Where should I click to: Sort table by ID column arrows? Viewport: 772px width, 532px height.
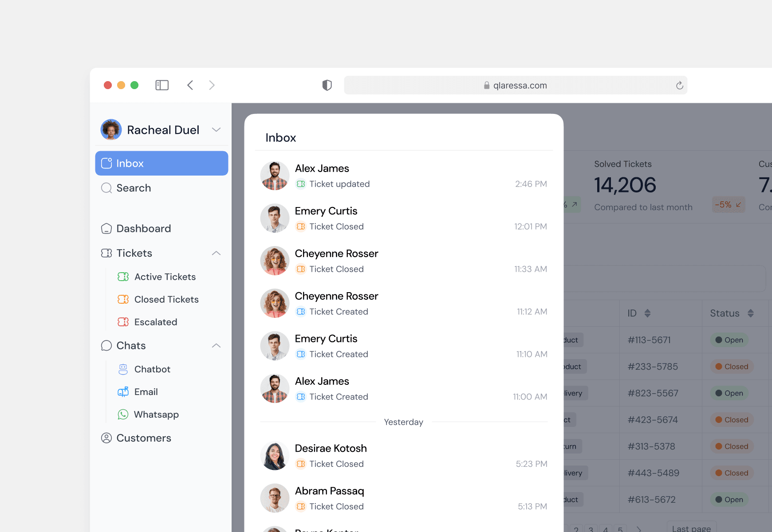(647, 313)
